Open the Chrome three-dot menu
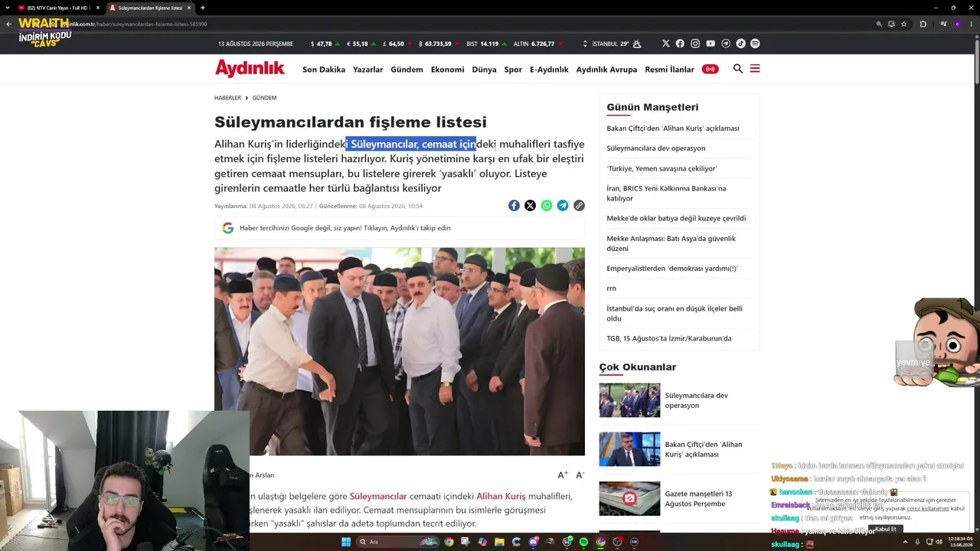The width and height of the screenshot is (980, 551). point(970,24)
